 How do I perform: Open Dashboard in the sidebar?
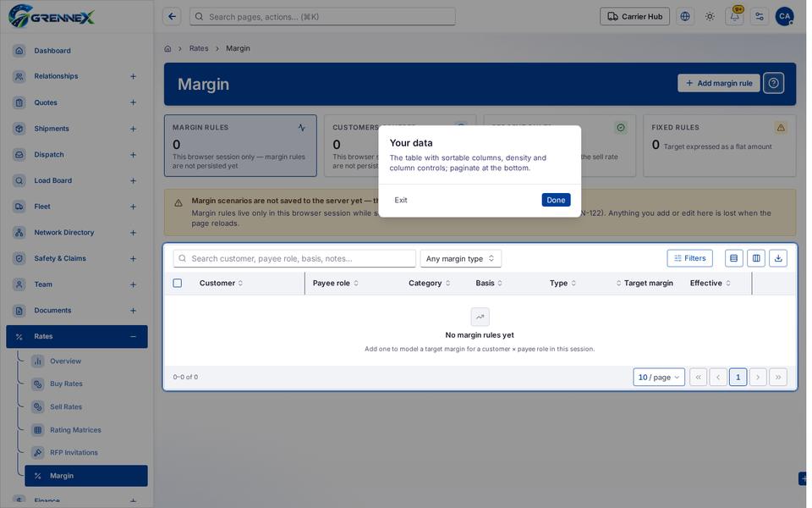coord(77,51)
